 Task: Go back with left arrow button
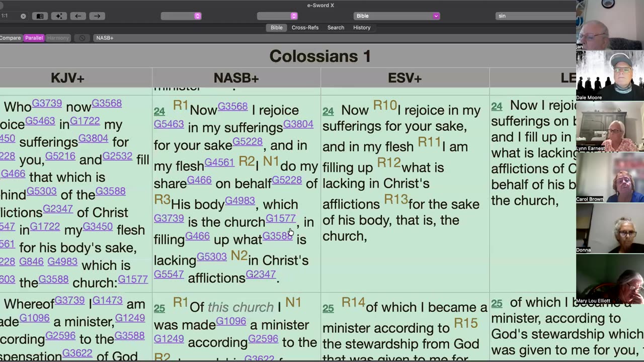click(78, 16)
